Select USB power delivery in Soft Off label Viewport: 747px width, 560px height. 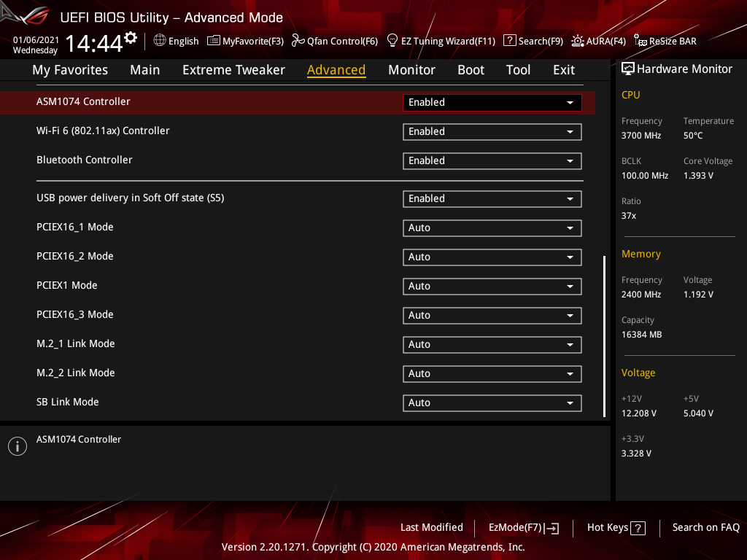tap(130, 198)
